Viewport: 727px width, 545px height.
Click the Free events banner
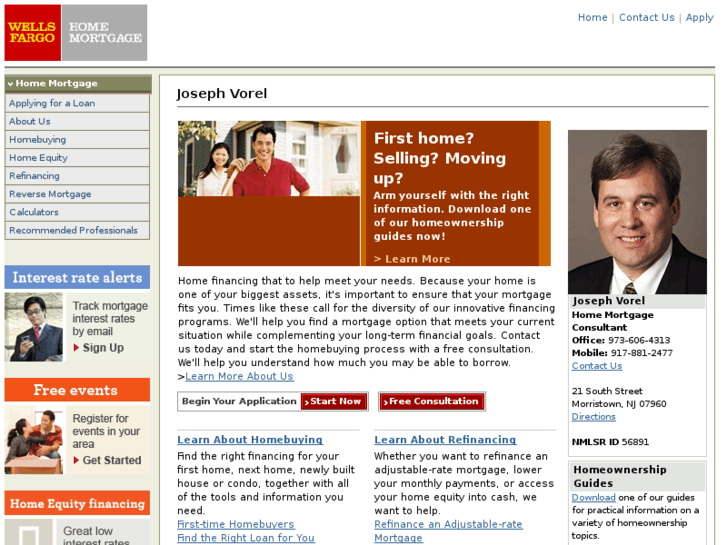coord(77,390)
